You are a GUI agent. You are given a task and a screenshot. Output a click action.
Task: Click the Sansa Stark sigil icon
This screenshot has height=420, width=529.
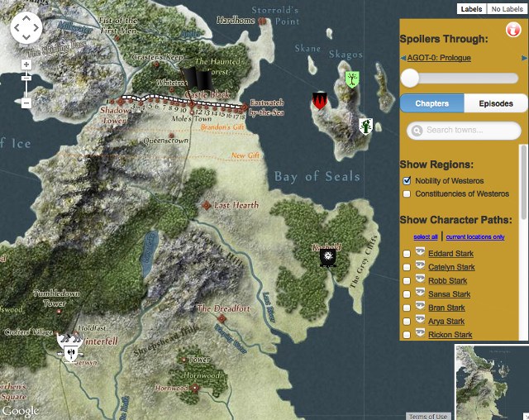click(x=420, y=292)
